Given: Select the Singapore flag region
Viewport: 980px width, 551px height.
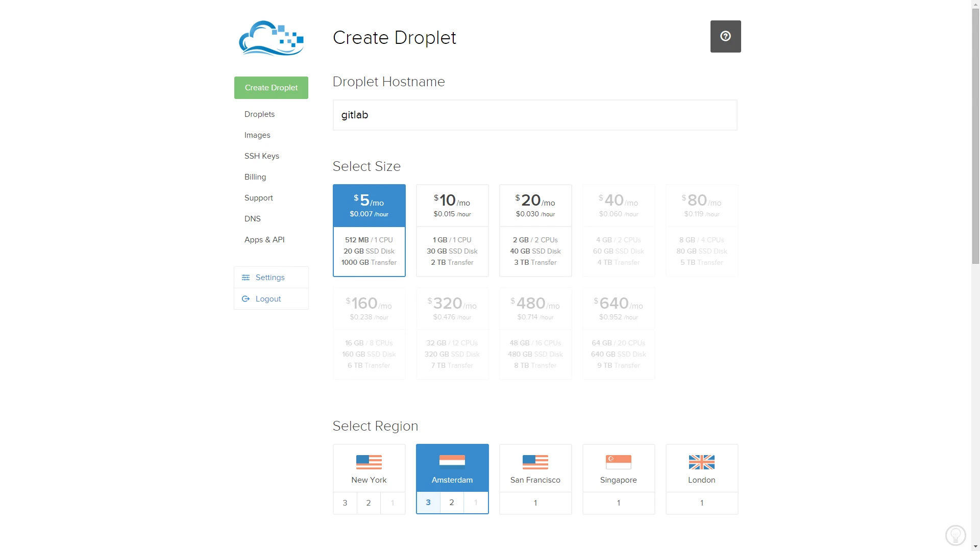Looking at the screenshot, I should pyautogui.click(x=619, y=468).
